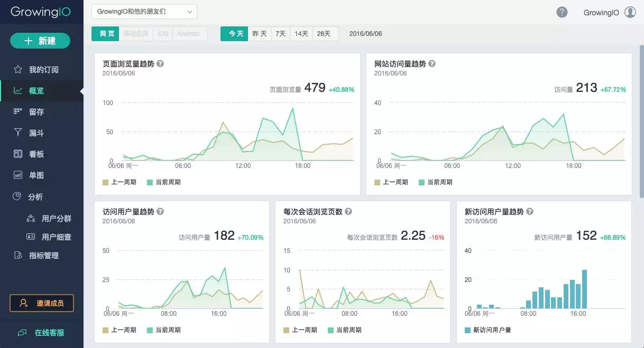Viewport: 644px width, 348px height.
Task: Open the GrowingIO account profile icon
Action: 629,12
